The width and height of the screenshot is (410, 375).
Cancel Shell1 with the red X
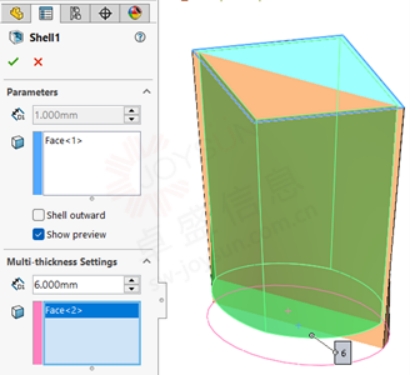[38, 62]
